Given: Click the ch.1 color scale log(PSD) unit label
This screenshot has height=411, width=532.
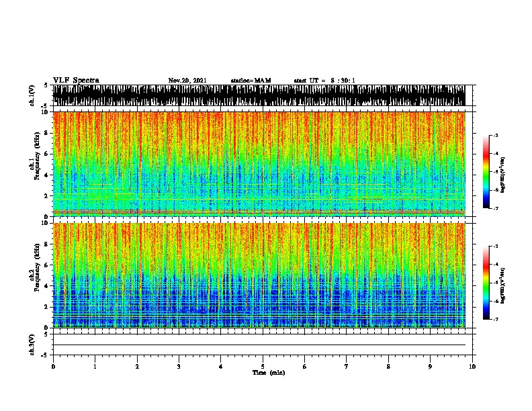Looking at the screenshot, I should tap(503, 175).
